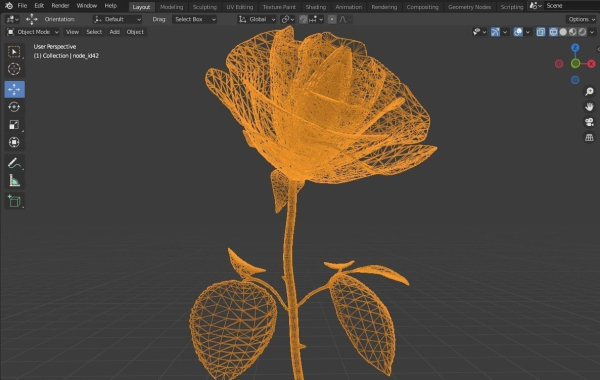Image resolution: width=600 pixels, height=380 pixels.
Task: Open the viewport Add menu
Action: click(114, 32)
